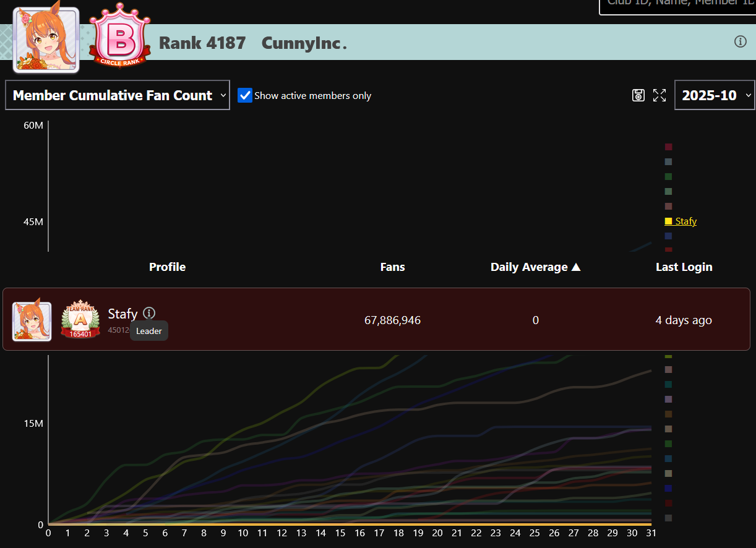The image size is (756, 548).
Task: Click the 60M y-axis label
Action: pos(33,126)
